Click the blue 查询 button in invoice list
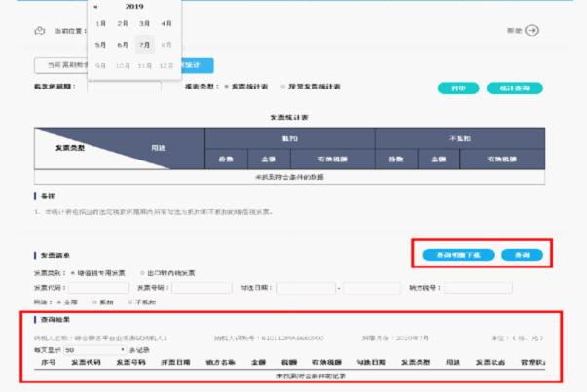The image size is (587, 392). tap(522, 255)
